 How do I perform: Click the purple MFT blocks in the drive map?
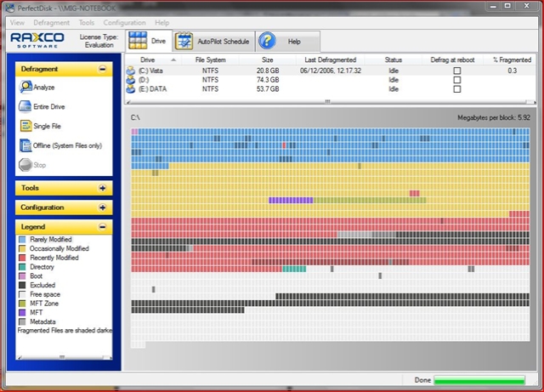point(291,201)
